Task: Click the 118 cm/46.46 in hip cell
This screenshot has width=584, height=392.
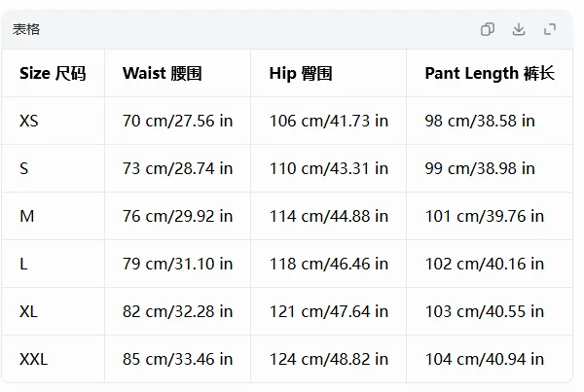Action: tap(329, 264)
